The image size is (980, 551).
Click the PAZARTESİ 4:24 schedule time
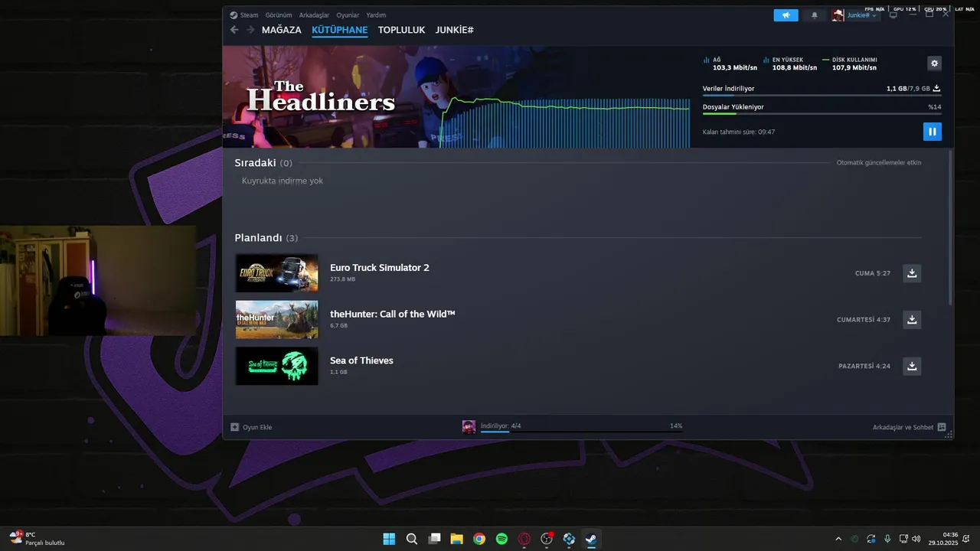click(864, 367)
